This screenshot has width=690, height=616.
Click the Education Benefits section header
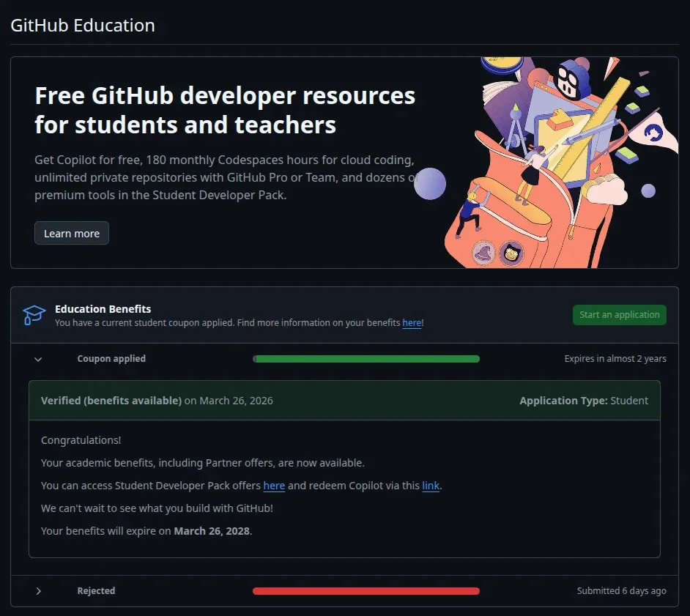103,308
